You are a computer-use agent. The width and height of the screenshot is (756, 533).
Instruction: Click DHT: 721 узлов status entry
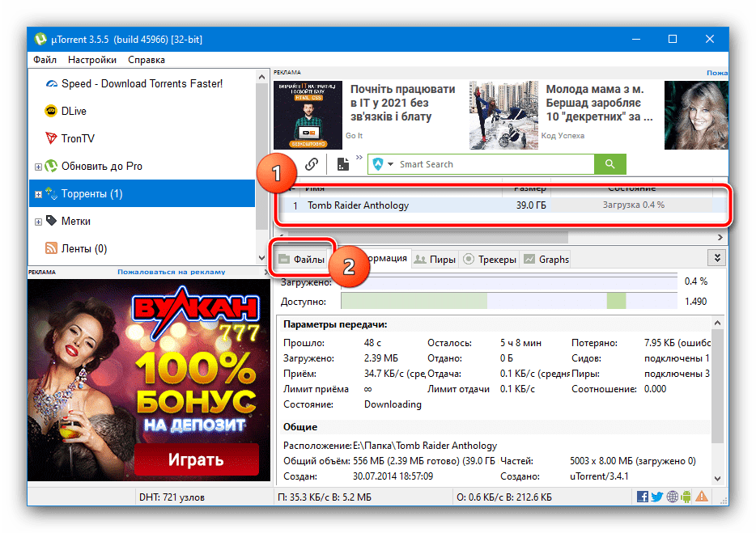(x=172, y=497)
